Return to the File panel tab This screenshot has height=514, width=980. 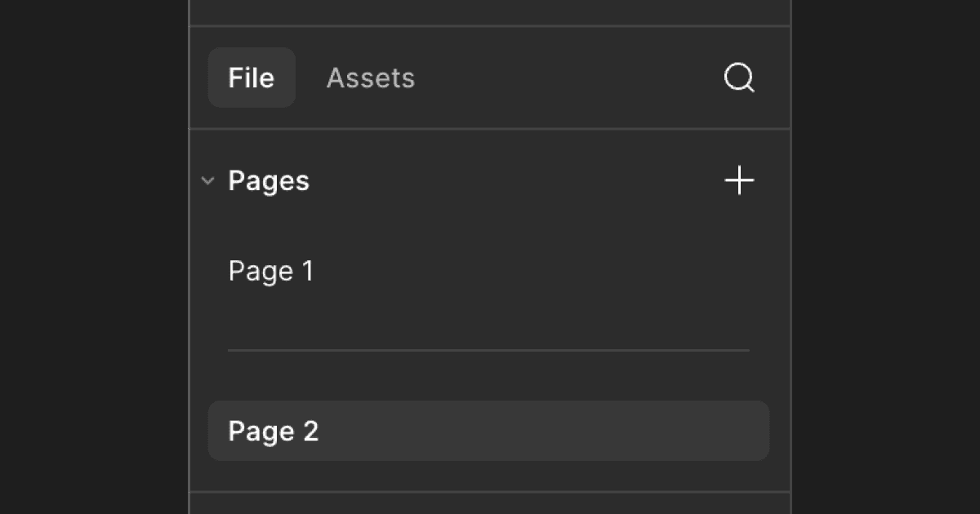coord(252,78)
